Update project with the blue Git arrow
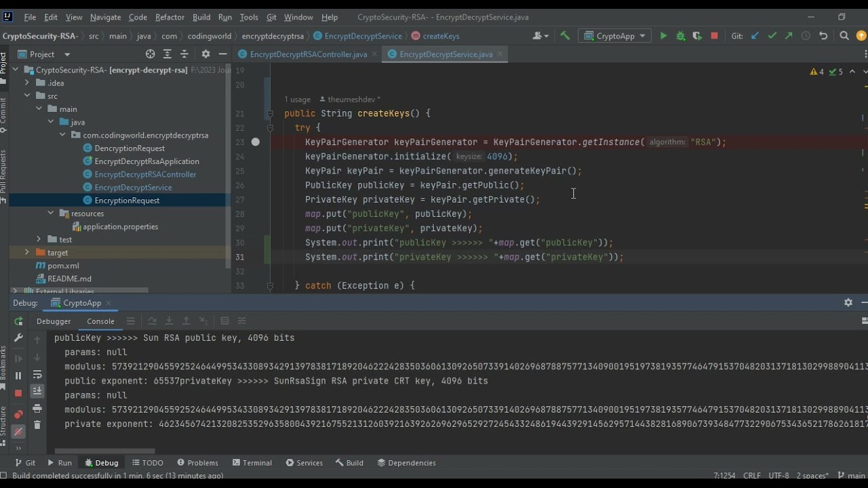Viewport: 868px width, 488px height. [755, 36]
